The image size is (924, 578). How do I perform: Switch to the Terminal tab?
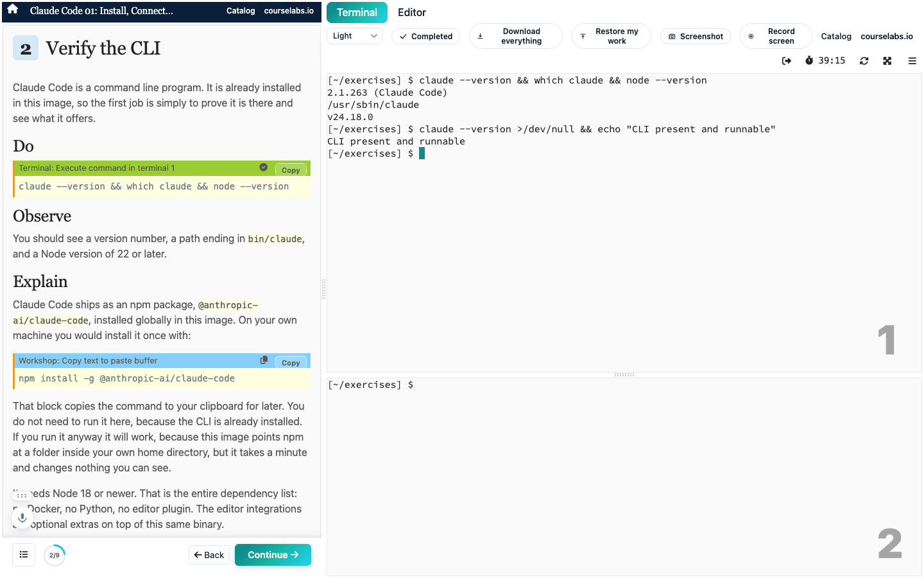tap(357, 12)
